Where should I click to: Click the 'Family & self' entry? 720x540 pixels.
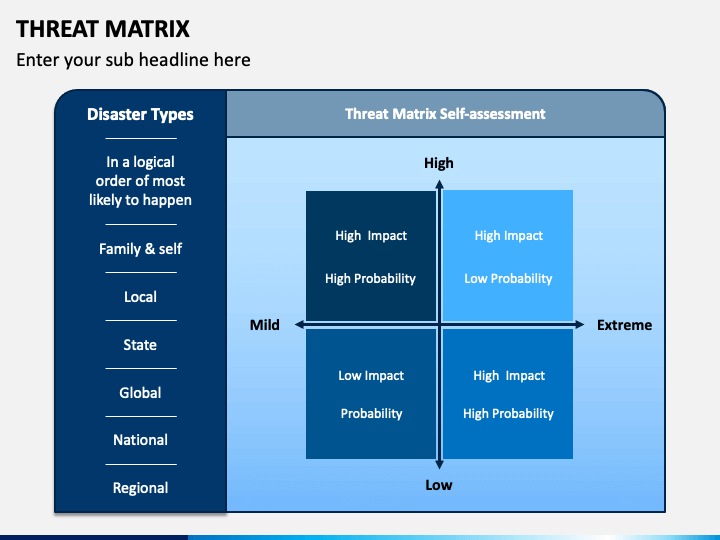[140, 249]
